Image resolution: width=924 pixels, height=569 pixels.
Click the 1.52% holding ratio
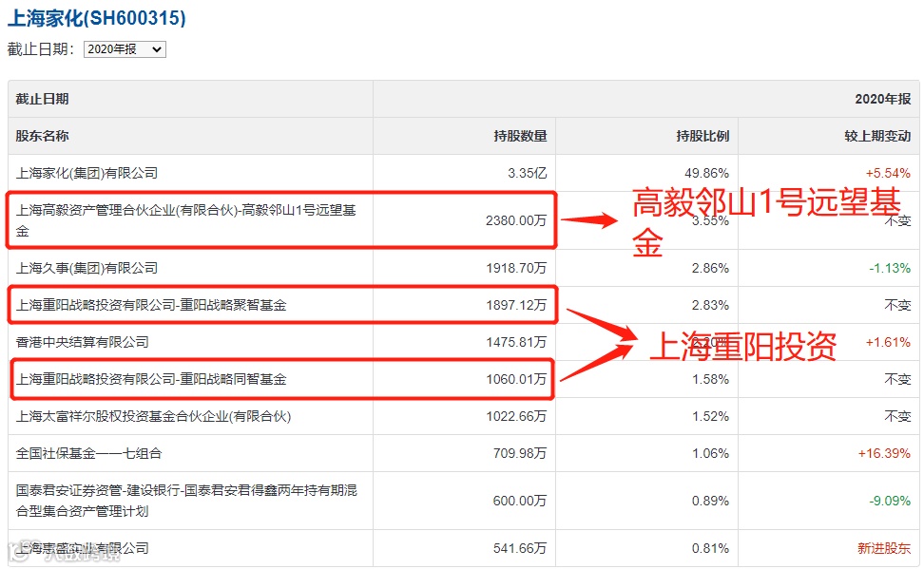click(x=710, y=416)
